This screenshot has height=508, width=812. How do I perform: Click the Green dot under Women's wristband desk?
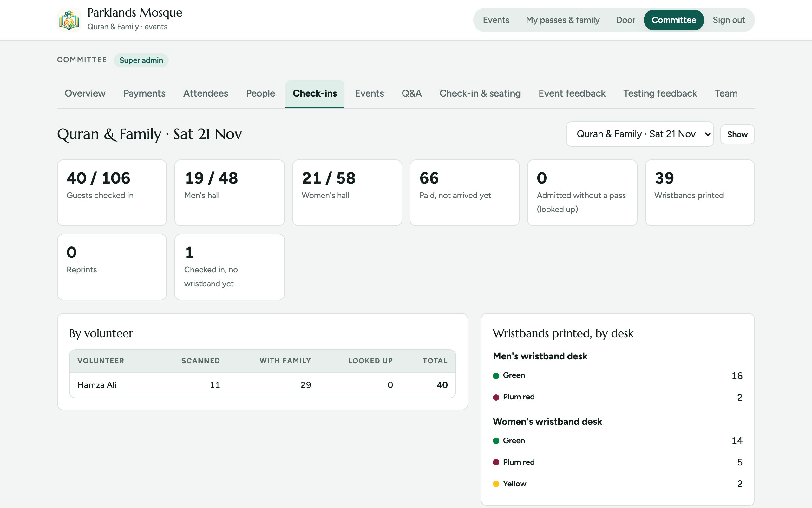pos(496,441)
